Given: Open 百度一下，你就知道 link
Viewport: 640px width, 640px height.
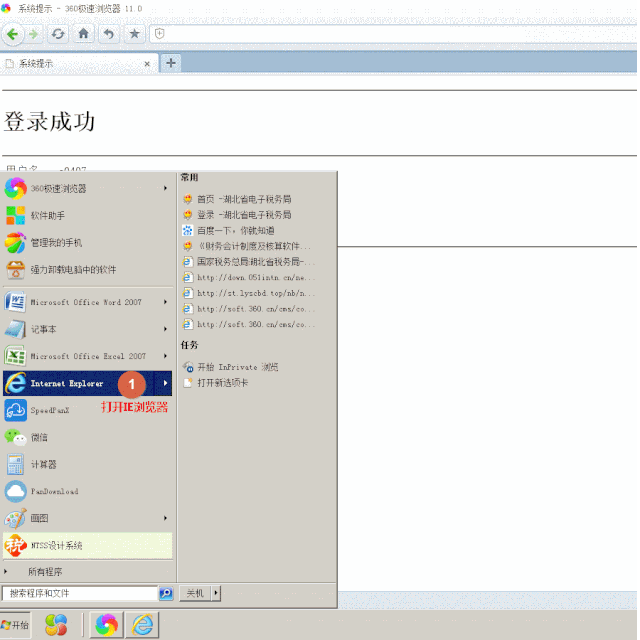Looking at the screenshot, I should tap(229, 231).
